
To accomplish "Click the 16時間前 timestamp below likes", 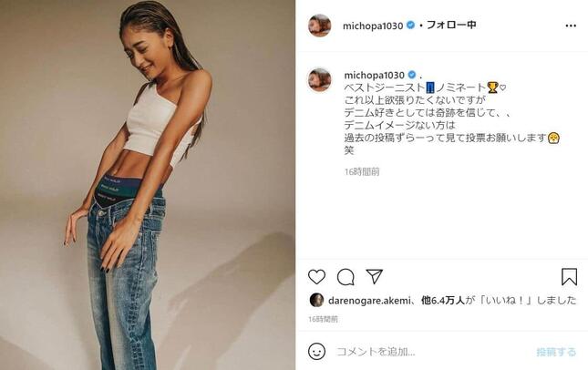I will [x=323, y=319].
